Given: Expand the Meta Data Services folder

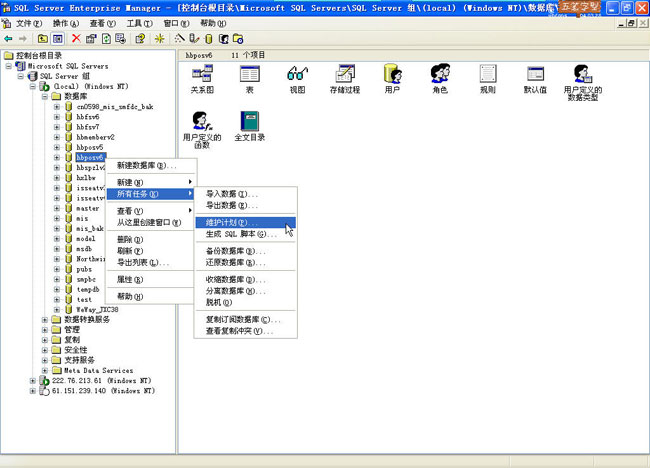Looking at the screenshot, I should [x=45, y=370].
